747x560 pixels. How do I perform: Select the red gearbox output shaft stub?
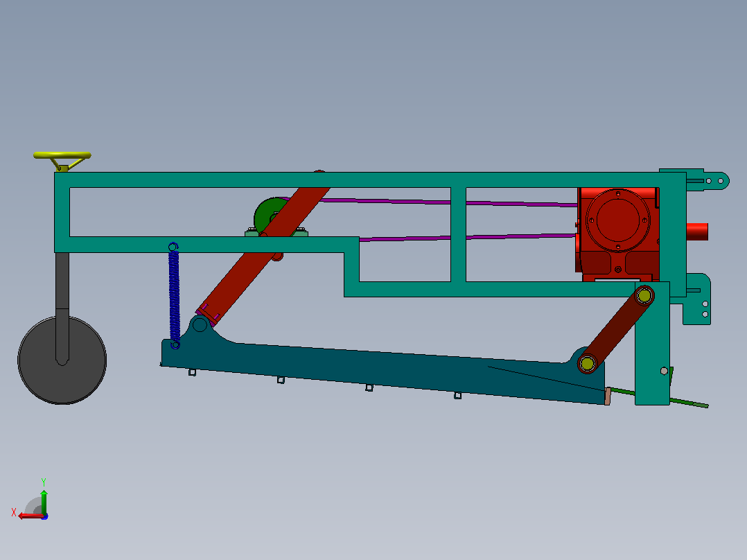(x=697, y=231)
